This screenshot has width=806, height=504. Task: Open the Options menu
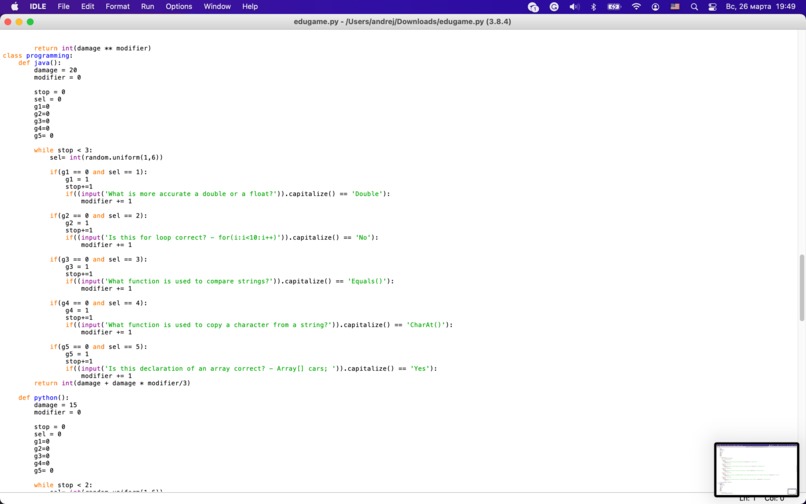[178, 7]
